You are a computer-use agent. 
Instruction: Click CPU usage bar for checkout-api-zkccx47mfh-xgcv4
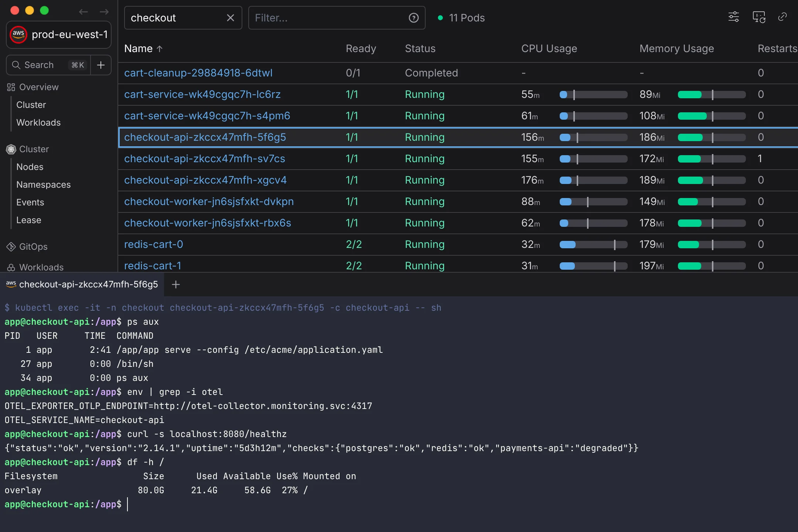(593, 180)
